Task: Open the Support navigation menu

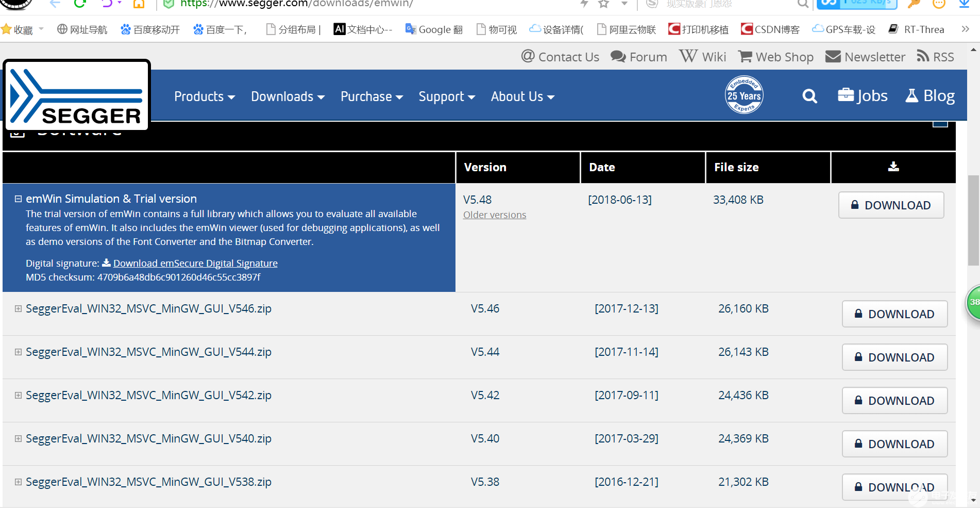Action: coord(446,96)
